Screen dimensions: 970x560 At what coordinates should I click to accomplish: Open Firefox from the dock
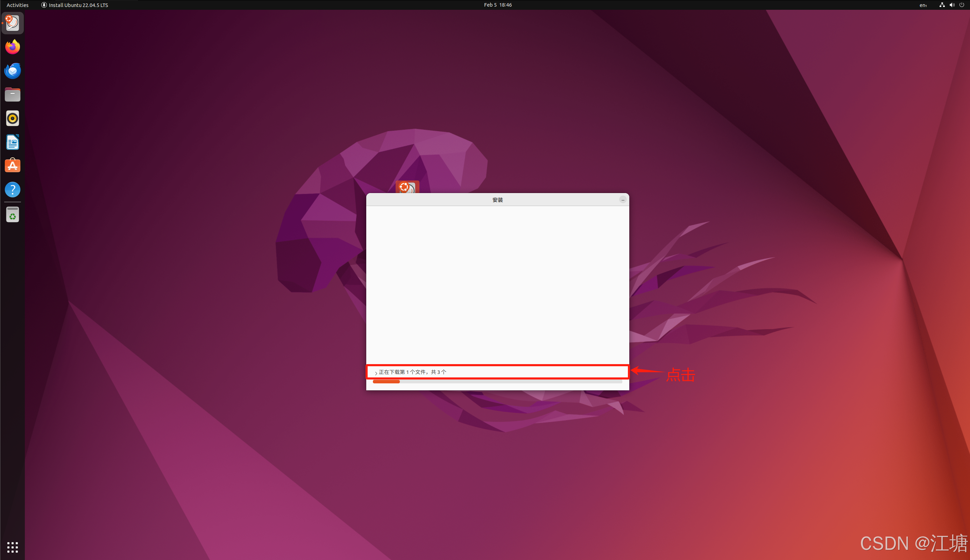point(12,47)
